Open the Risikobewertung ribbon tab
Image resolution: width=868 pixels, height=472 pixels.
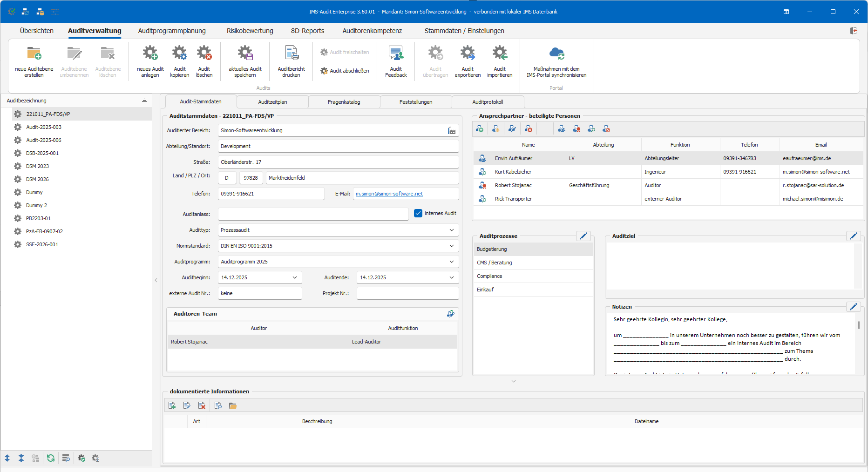coord(250,31)
